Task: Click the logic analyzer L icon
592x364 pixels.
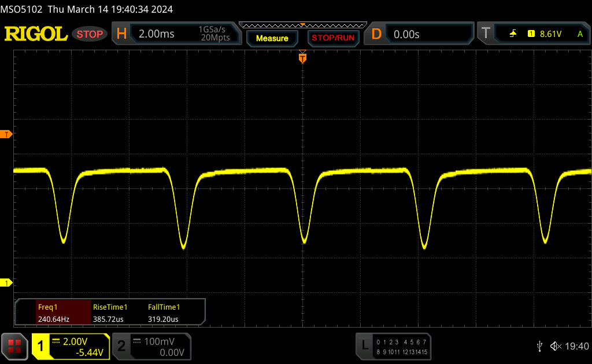Action: (x=365, y=345)
